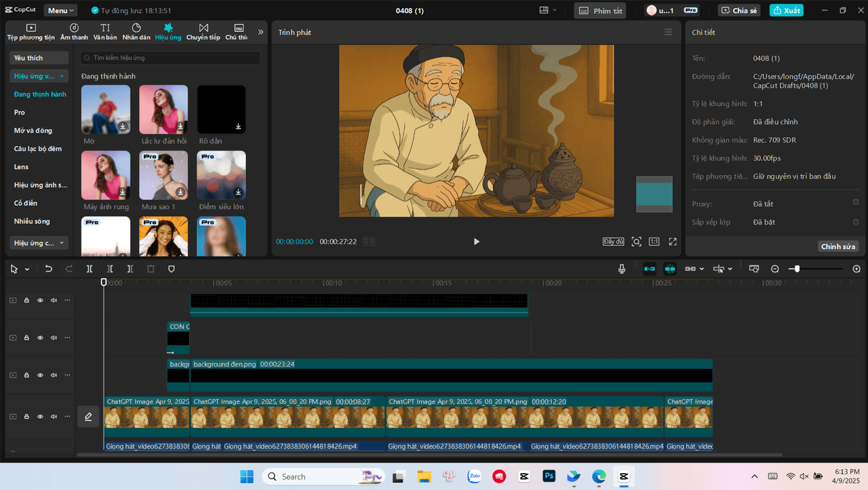Expand the Hiệu ứng c... category group
This screenshot has width=868, height=490.
(x=39, y=242)
